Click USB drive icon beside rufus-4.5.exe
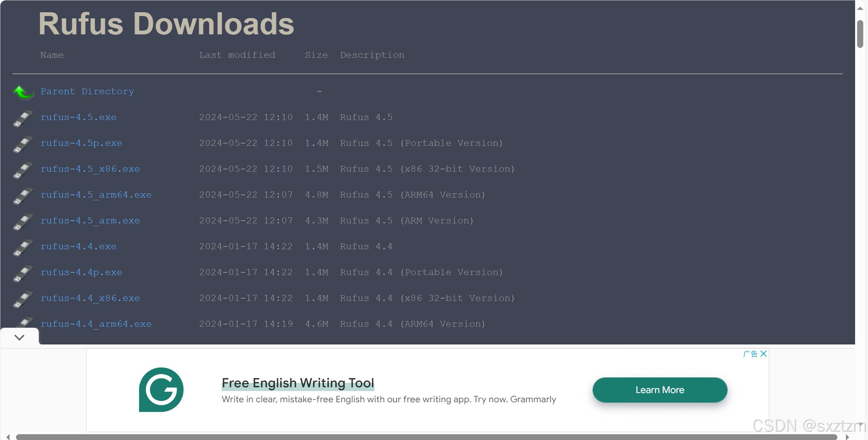868x440 pixels. click(x=23, y=118)
